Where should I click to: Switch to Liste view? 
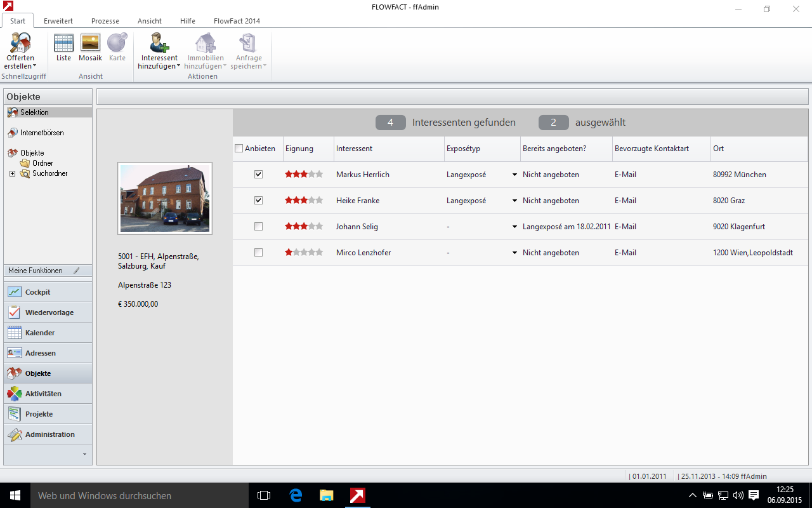click(63, 43)
